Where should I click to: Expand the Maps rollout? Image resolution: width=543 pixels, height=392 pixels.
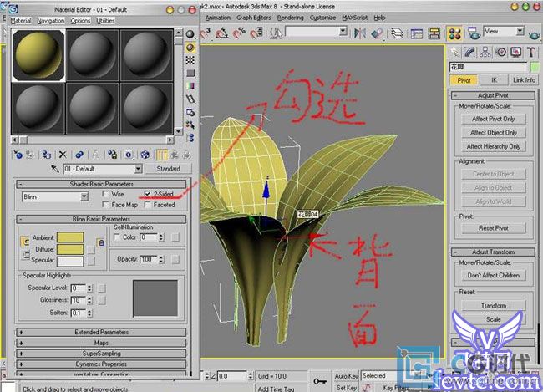pyautogui.click(x=101, y=343)
